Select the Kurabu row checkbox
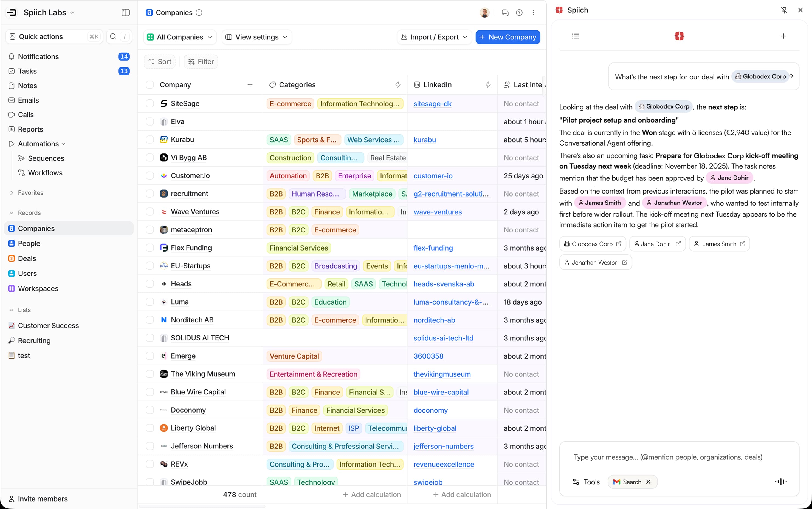 pyautogui.click(x=150, y=140)
